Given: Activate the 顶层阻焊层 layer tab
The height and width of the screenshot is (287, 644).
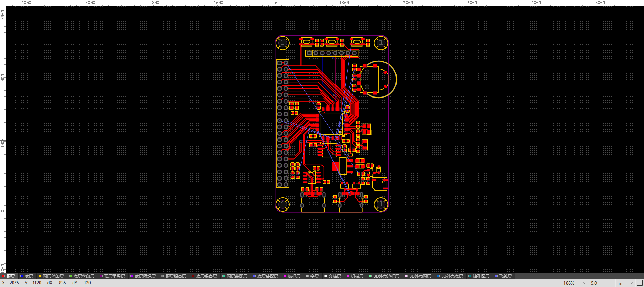Looking at the screenshot, I should click(x=113, y=276).
